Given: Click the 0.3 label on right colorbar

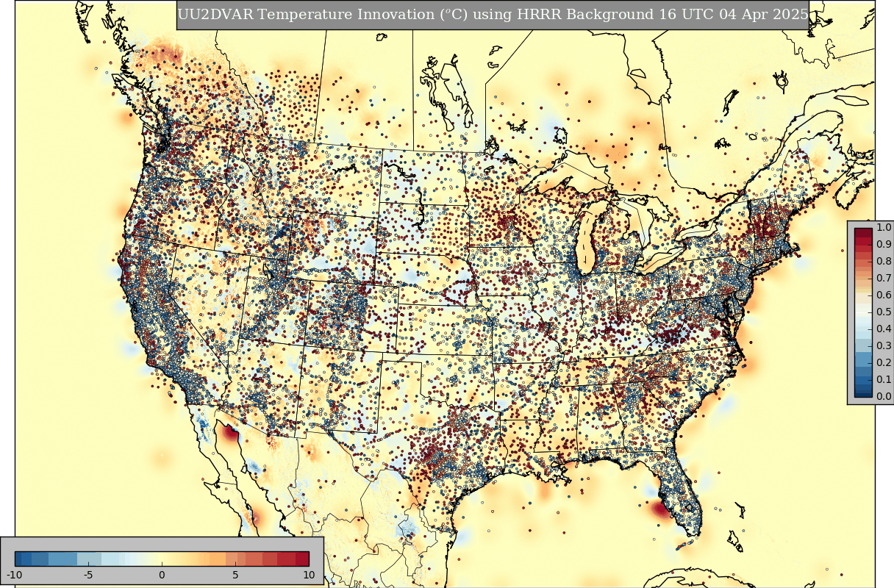Looking at the screenshot, I should coord(884,346).
